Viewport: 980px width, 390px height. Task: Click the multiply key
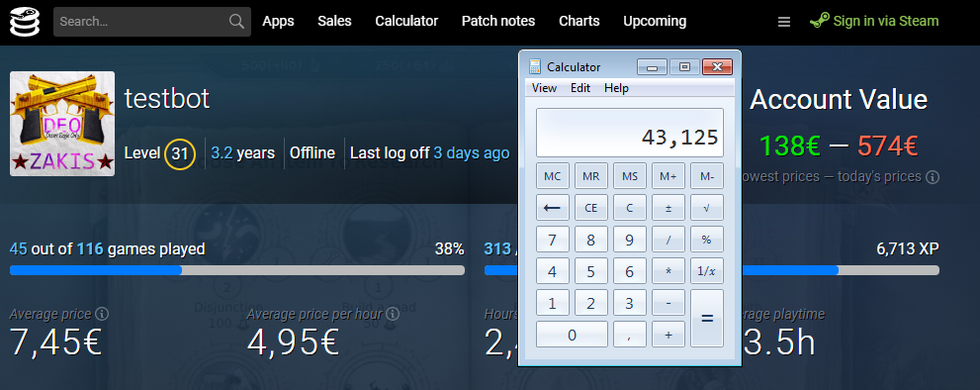[668, 271]
